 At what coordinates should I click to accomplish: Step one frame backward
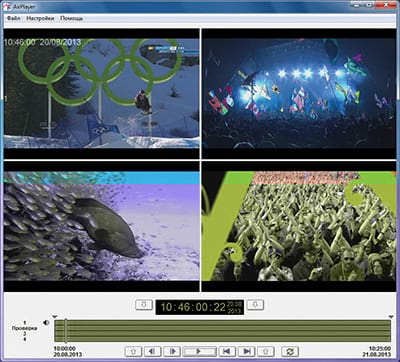153,351
